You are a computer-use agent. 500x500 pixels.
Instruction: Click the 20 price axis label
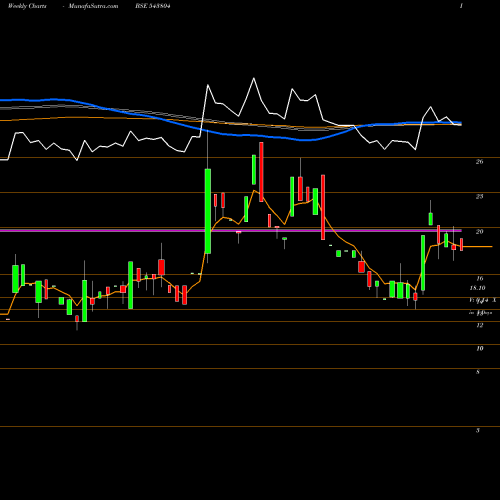coord(479,231)
